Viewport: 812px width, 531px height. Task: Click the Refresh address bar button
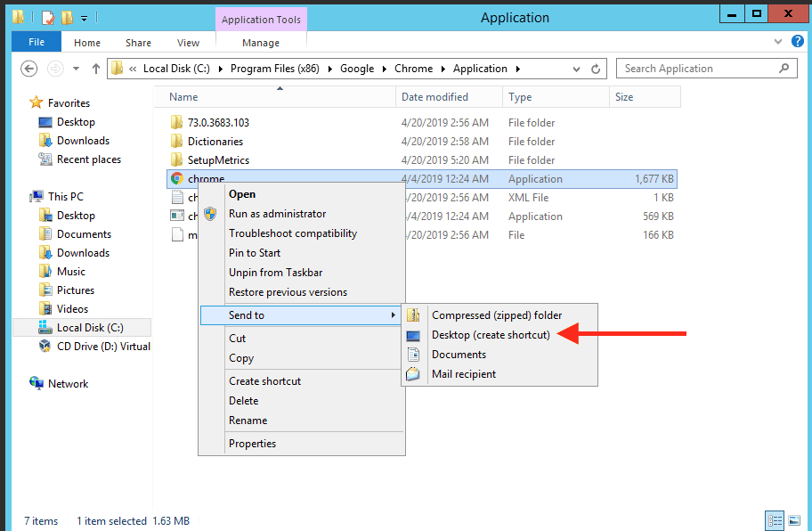click(598, 69)
